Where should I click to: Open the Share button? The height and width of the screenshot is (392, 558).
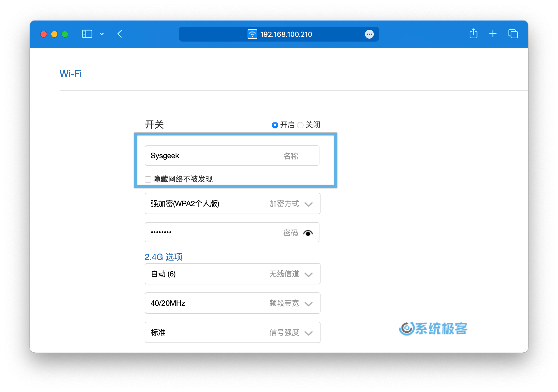click(x=473, y=34)
